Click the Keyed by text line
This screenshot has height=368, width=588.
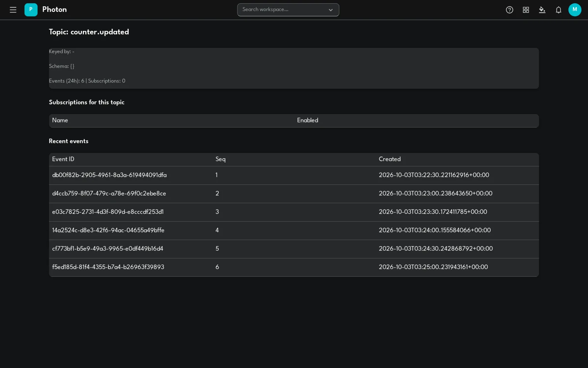(62, 52)
